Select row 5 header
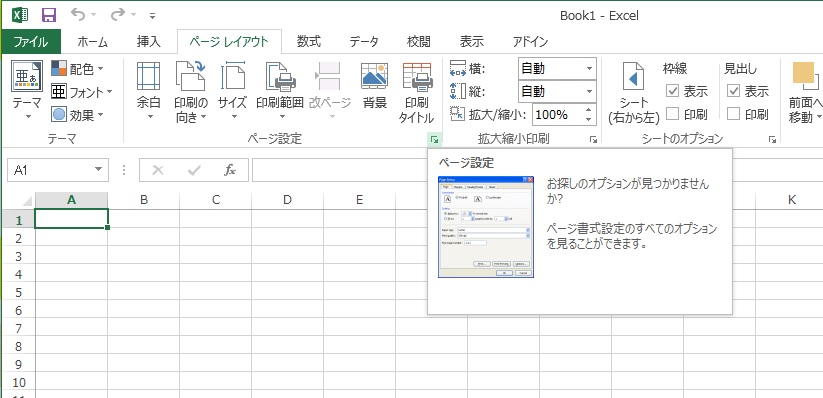This screenshot has height=398, width=823. click(18, 292)
